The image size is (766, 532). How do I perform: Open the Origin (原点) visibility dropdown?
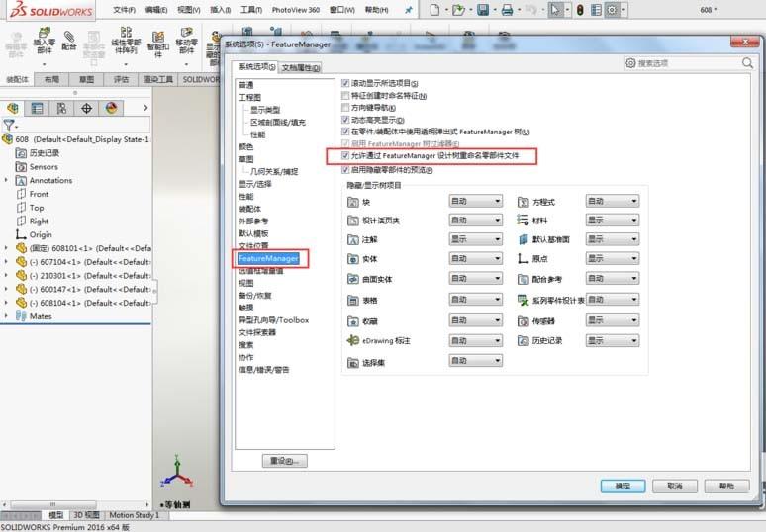(613, 258)
